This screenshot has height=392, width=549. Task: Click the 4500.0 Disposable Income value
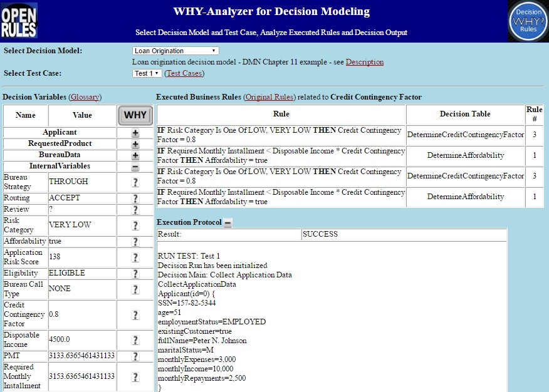60,339
